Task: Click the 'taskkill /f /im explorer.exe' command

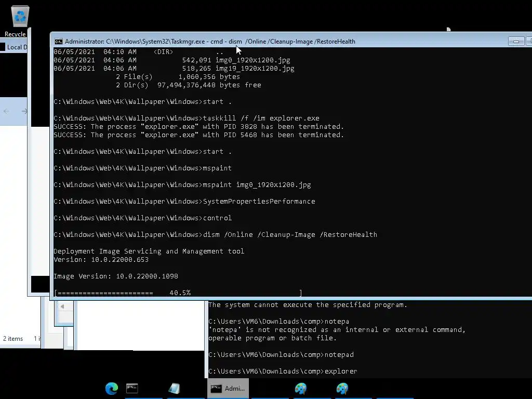Action: click(261, 118)
